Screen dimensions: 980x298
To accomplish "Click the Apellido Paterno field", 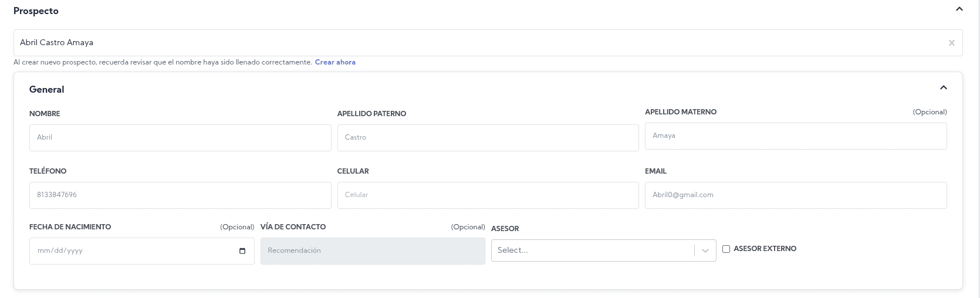I will (x=488, y=137).
